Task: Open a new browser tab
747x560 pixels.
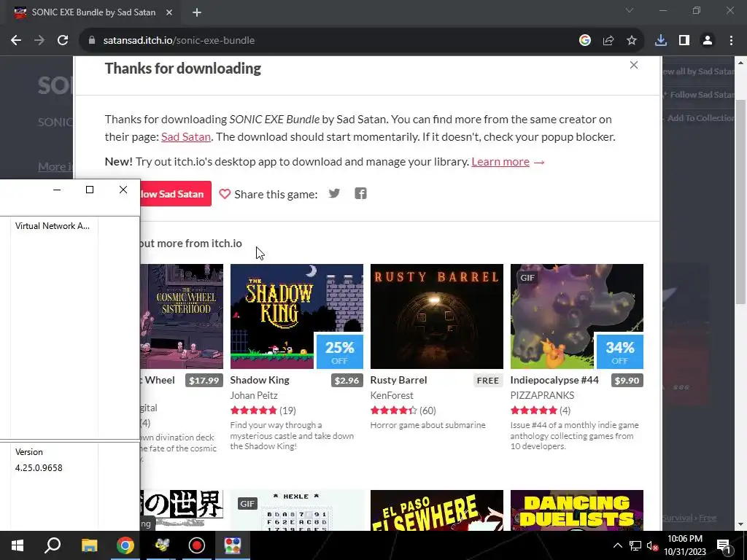Action: click(197, 12)
